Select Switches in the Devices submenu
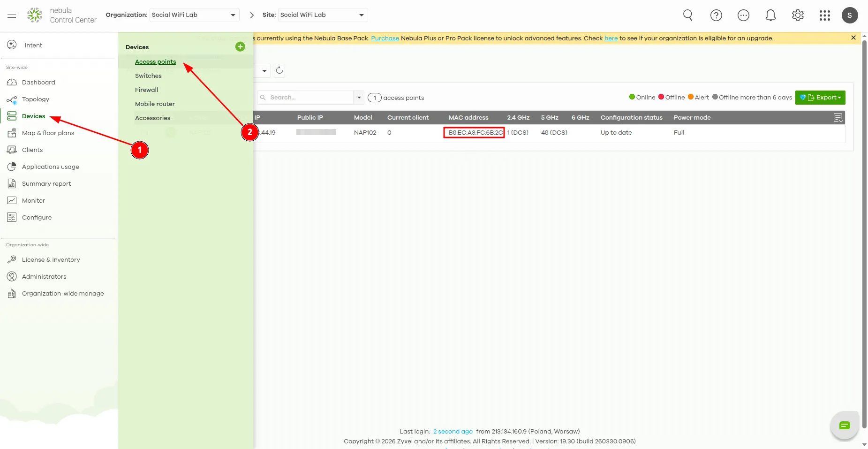 point(148,76)
